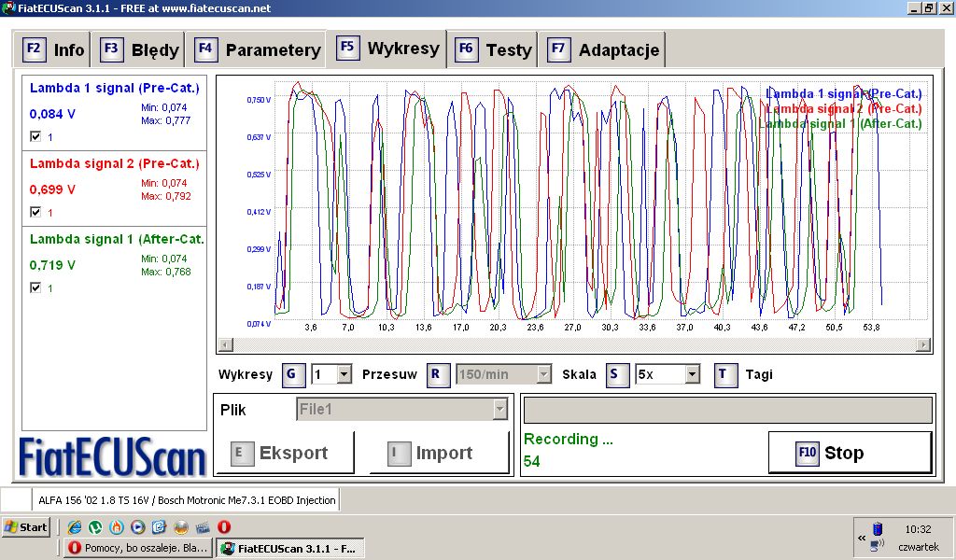Open the Błędy tab
The width and height of the screenshot is (956, 560).
[x=142, y=50]
